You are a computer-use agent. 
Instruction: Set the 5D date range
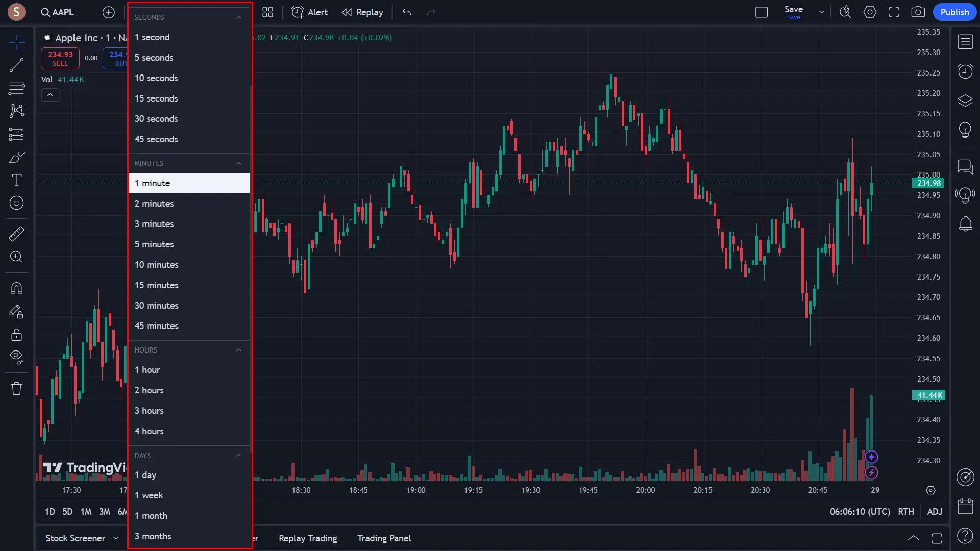tap(67, 512)
